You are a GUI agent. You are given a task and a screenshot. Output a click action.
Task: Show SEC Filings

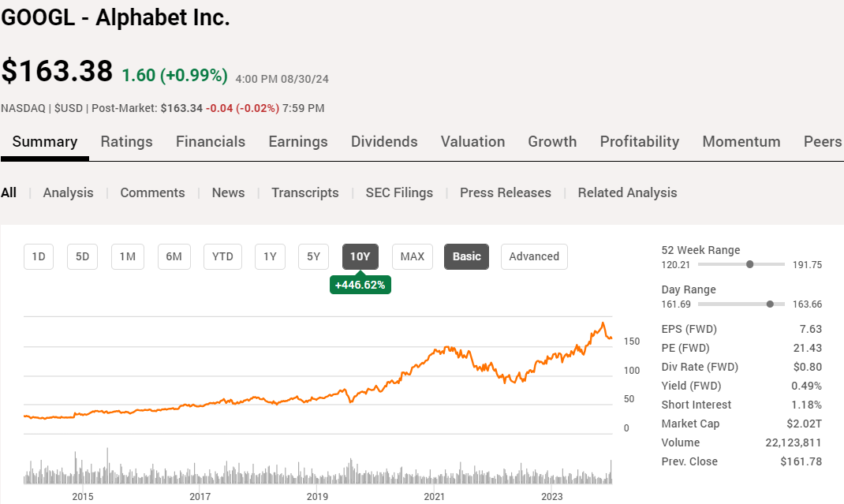(399, 192)
